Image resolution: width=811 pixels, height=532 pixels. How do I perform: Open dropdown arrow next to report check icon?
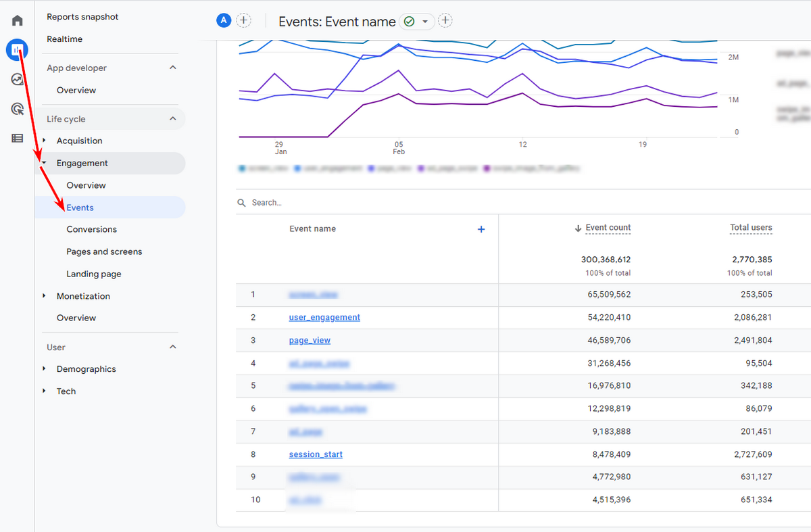pos(425,22)
